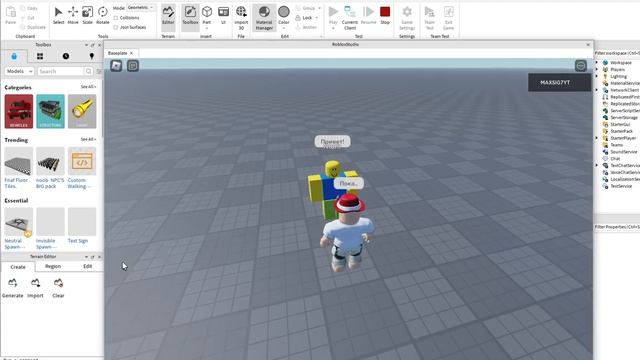Select the Select tool in the ribbon
This screenshot has height=360, width=640.
point(58,15)
